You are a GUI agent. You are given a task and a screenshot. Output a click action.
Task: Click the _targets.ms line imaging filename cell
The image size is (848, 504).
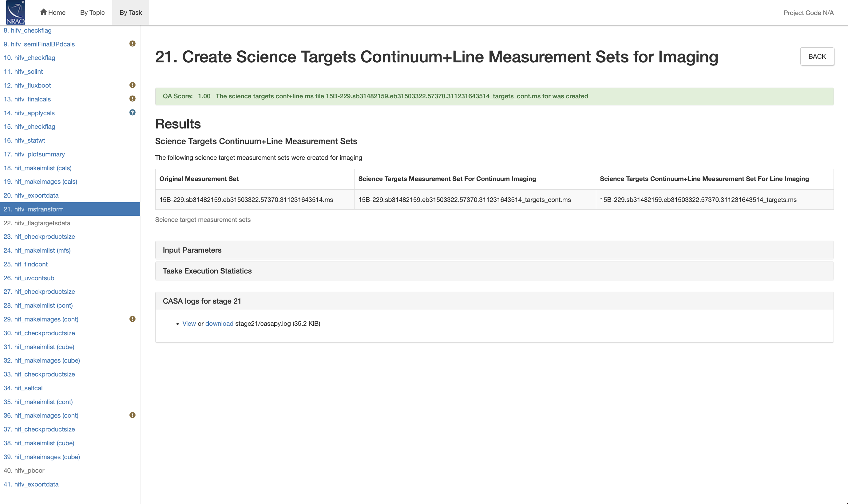pyautogui.click(x=715, y=200)
